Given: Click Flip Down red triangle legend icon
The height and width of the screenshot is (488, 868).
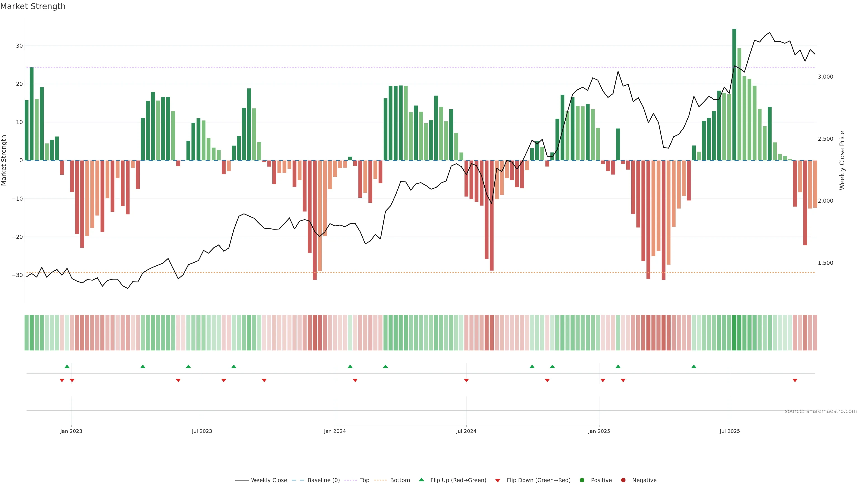Looking at the screenshot, I should tap(498, 480).
